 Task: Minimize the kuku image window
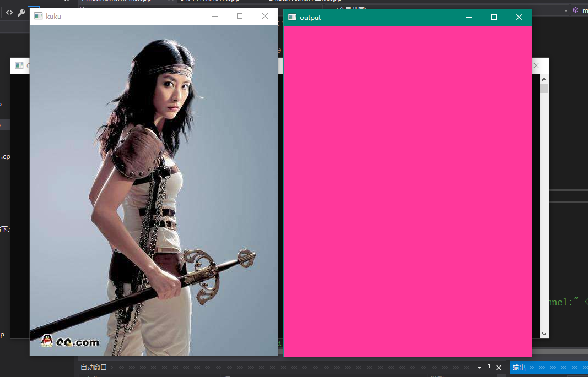click(x=215, y=16)
